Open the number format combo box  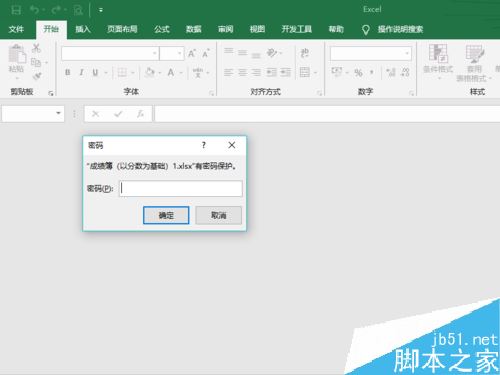[x=371, y=53]
